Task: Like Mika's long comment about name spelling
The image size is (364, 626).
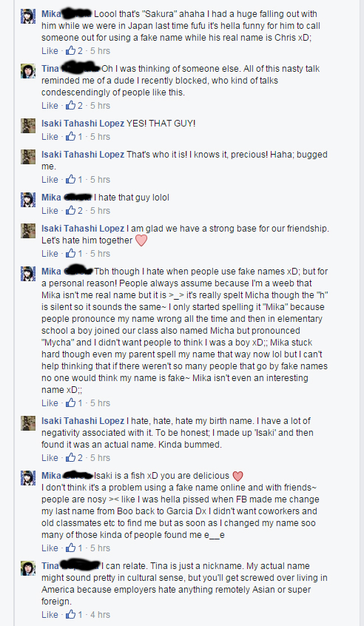Action: tap(50, 403)
